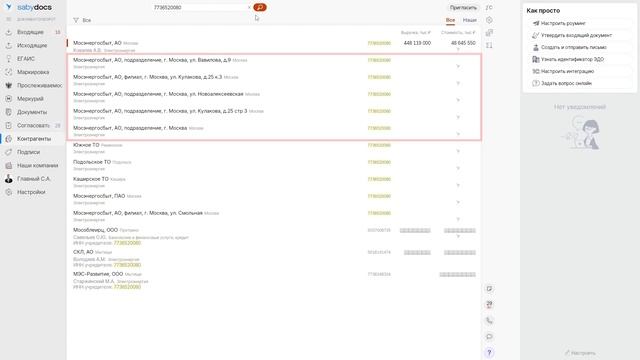Click the value 48 645 550
The image size is (640, 360).
point(463,43)
